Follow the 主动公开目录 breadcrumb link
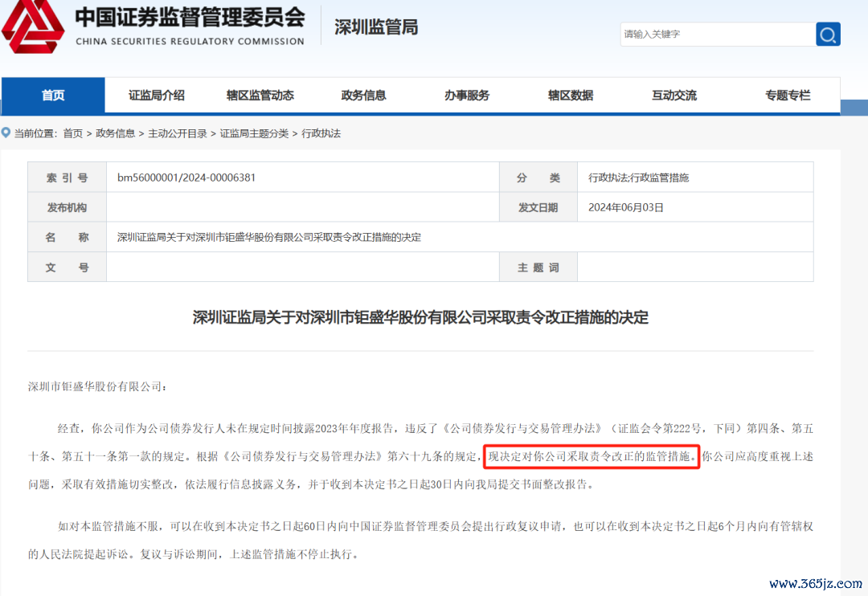Screen dimensions: 868x596 (x=177, y=133)
